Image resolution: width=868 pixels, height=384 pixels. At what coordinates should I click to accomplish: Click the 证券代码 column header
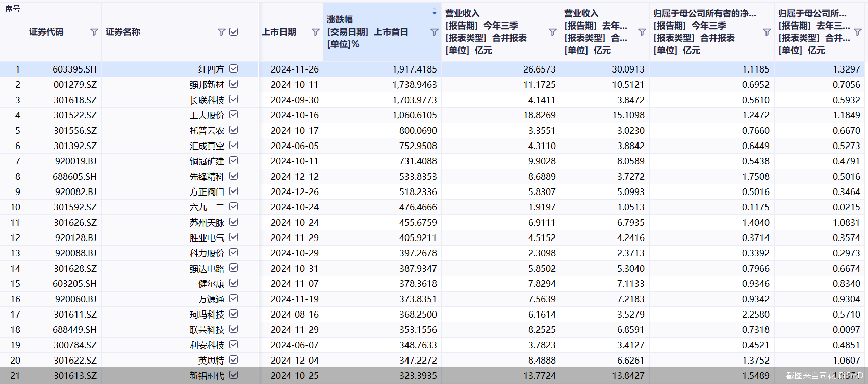pyautogui.click(x=46, y=32)
